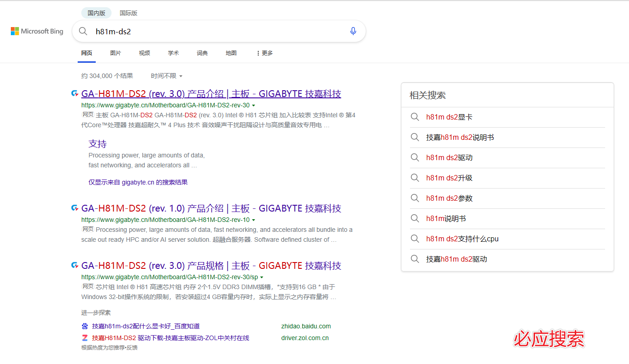The image size is (629, 364).
Task: Click 仅显示来自 gigabyte.cn 的搜索结果 link
Action: tap(138, 182)
